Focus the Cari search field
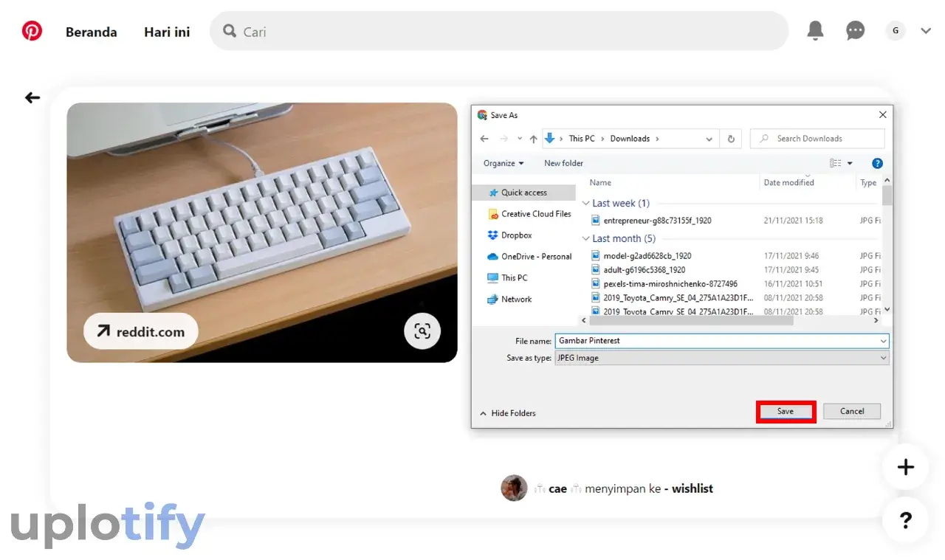 499,31
